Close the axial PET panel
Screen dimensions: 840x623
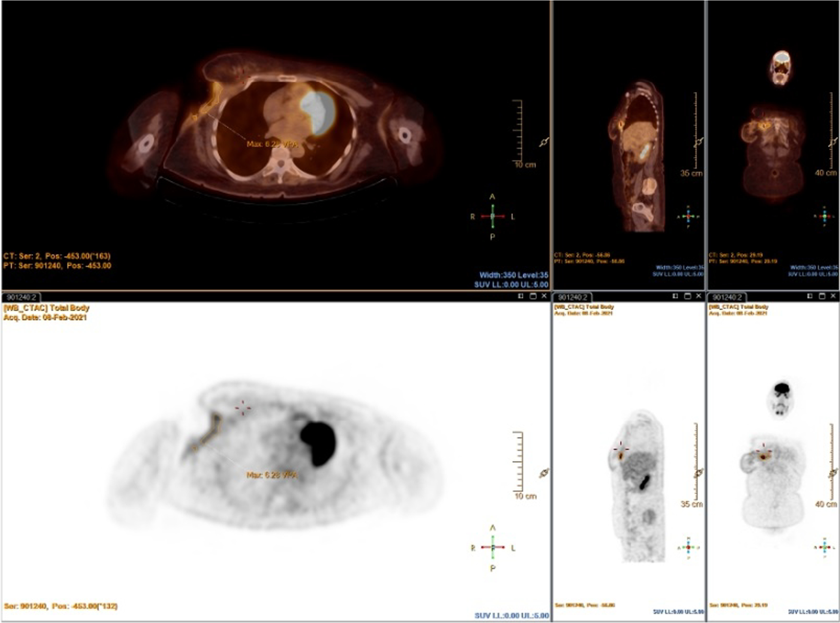(x=544, y=296)
